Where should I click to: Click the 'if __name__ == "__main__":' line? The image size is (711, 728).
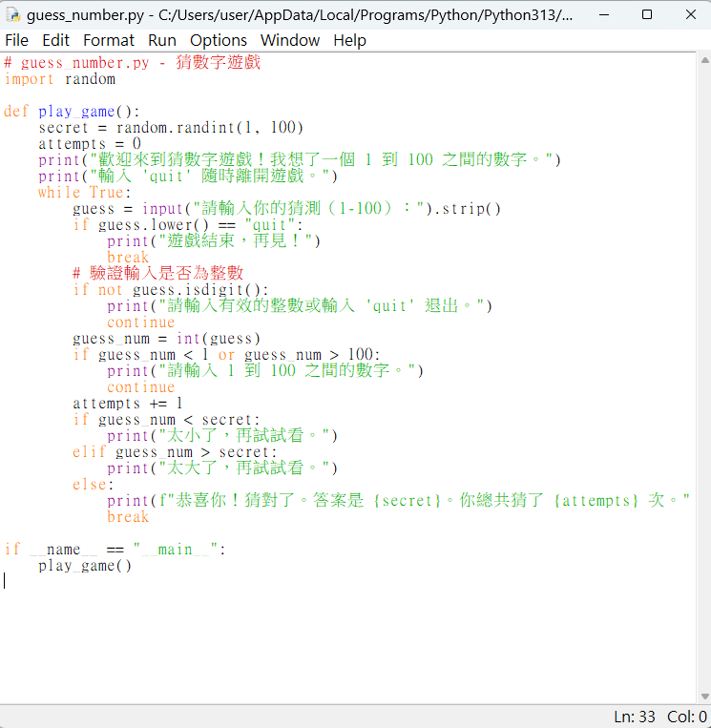point(115,550)
